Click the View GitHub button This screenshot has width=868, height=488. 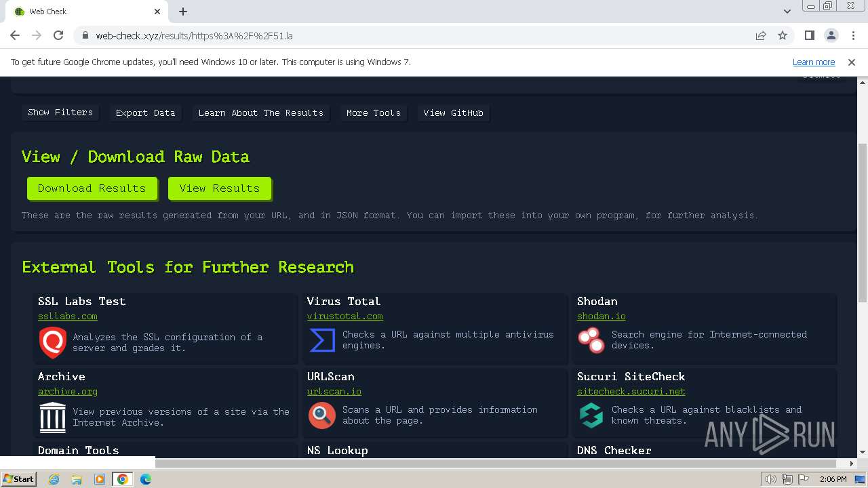(x=453, y=113)
